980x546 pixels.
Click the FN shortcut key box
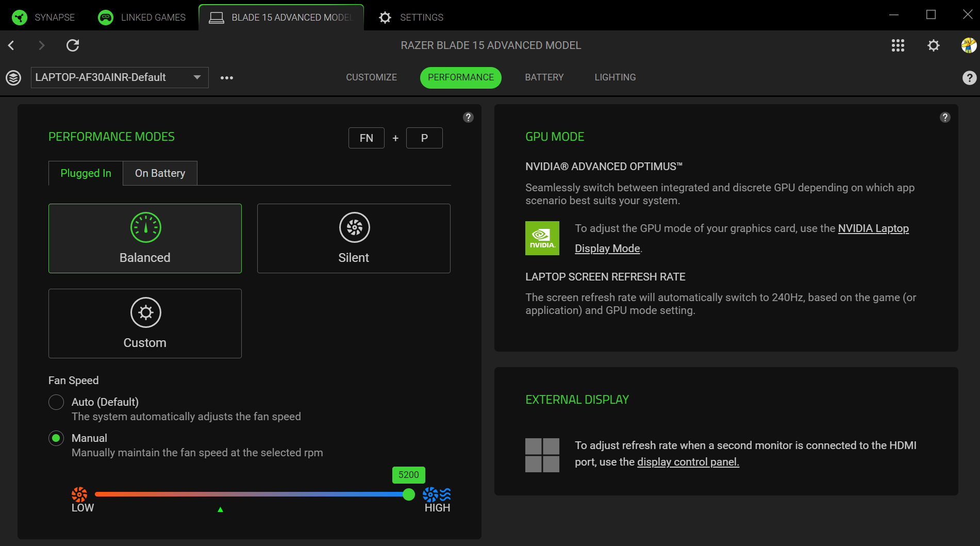[x=367, y=138]
